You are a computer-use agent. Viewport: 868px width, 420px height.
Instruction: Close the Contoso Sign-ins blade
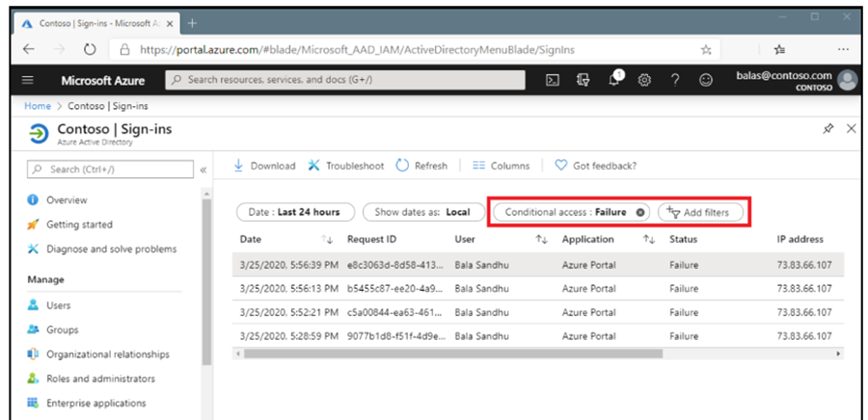click(x=852, y=129)
